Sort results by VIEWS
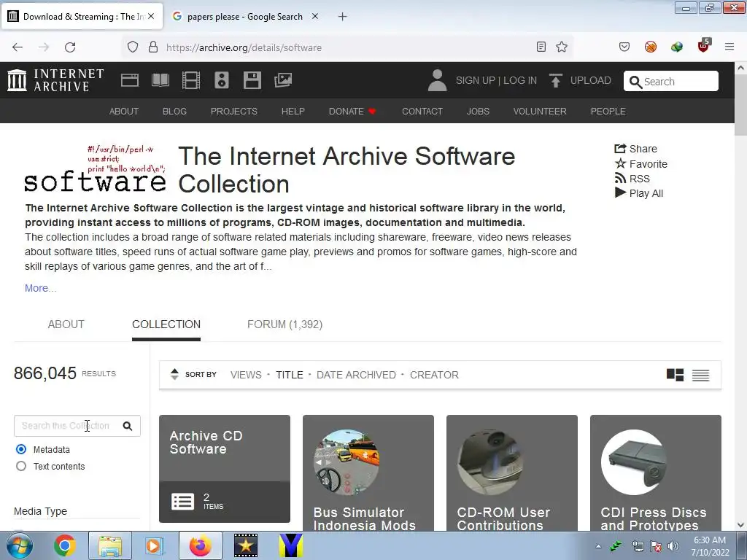Screen dimensions: 747x560 (246, 375)
